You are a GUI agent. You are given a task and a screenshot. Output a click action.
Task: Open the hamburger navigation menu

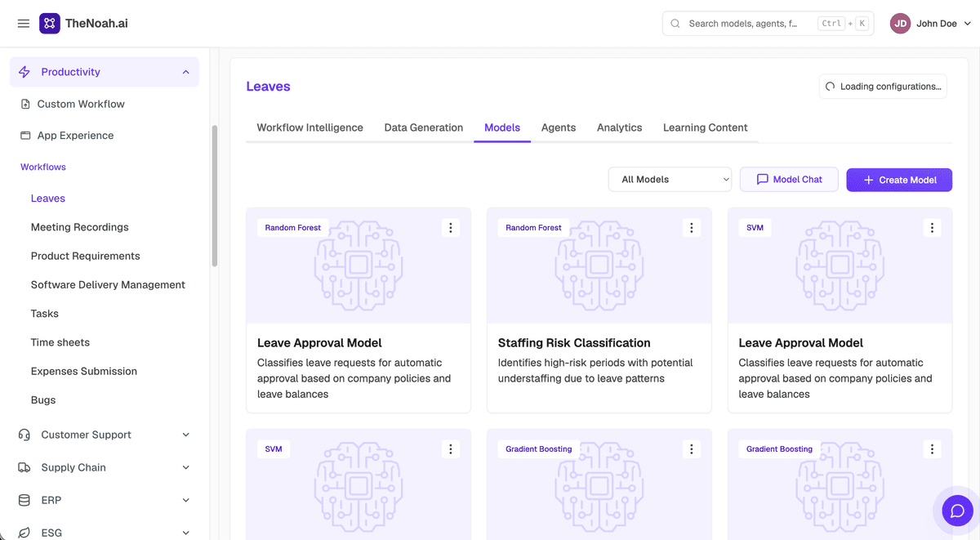click(x=24, y=24)
